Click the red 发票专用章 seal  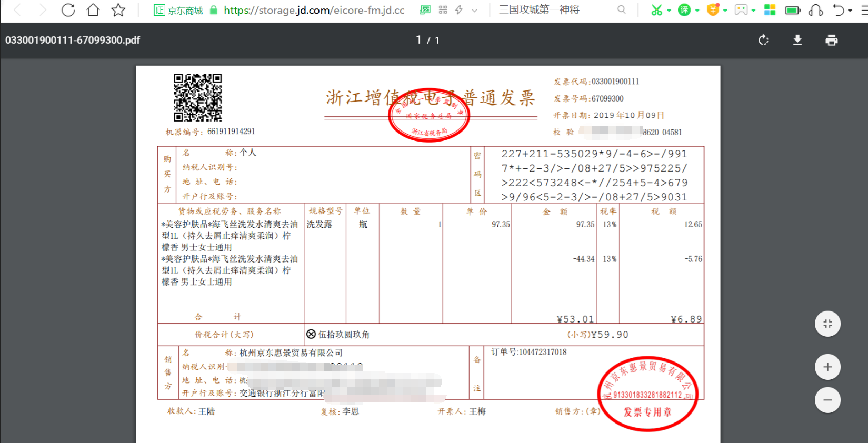tap(647, 394)
